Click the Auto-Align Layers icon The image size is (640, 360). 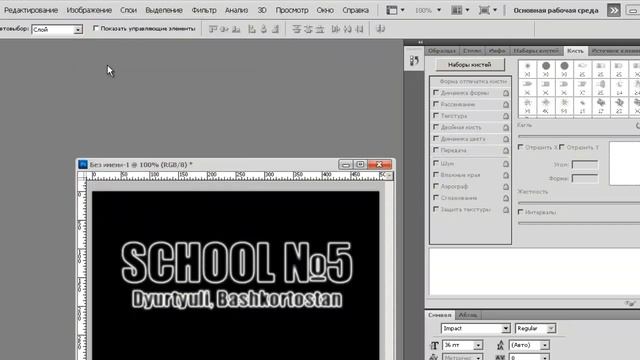[x=380, y=29]
